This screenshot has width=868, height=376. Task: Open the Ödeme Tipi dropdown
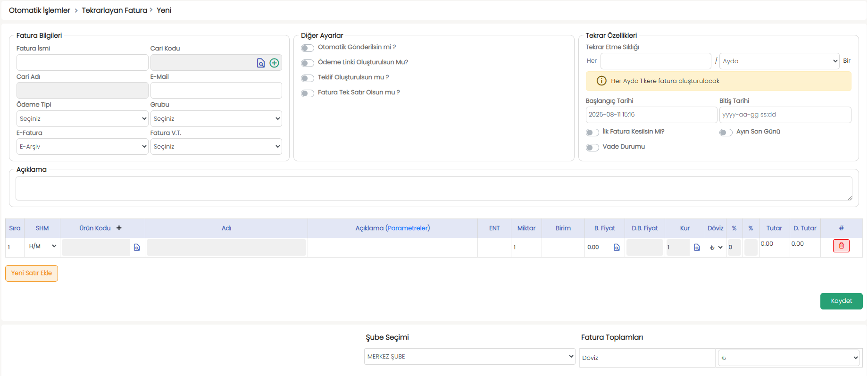point(83,119)
